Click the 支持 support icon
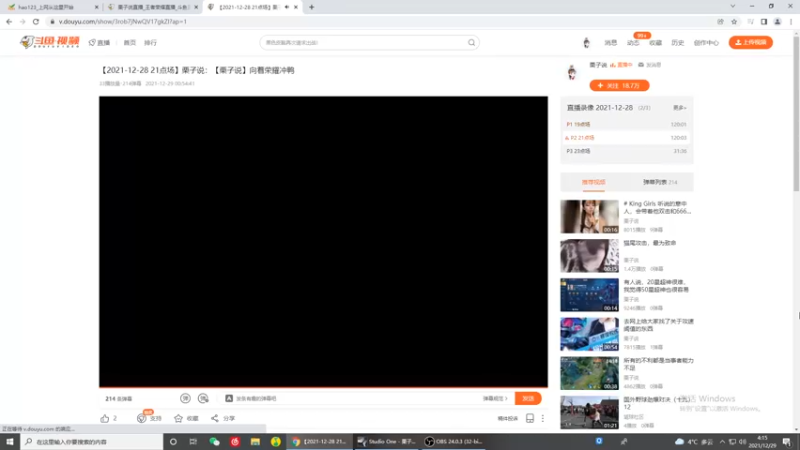The image size is (800, 450). [x=142, y=418]
